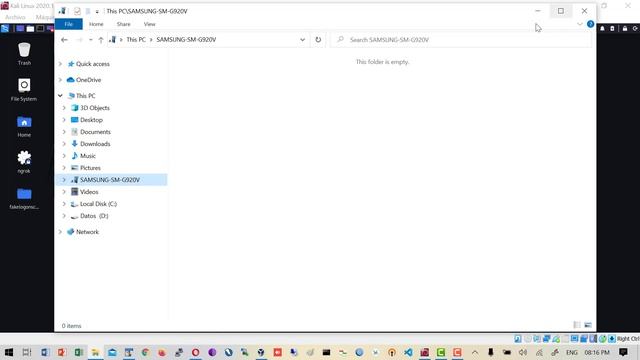640x360 pixels.
Task: Click the Search SAMSUNG-SM-G920V box
Action: 461,40
